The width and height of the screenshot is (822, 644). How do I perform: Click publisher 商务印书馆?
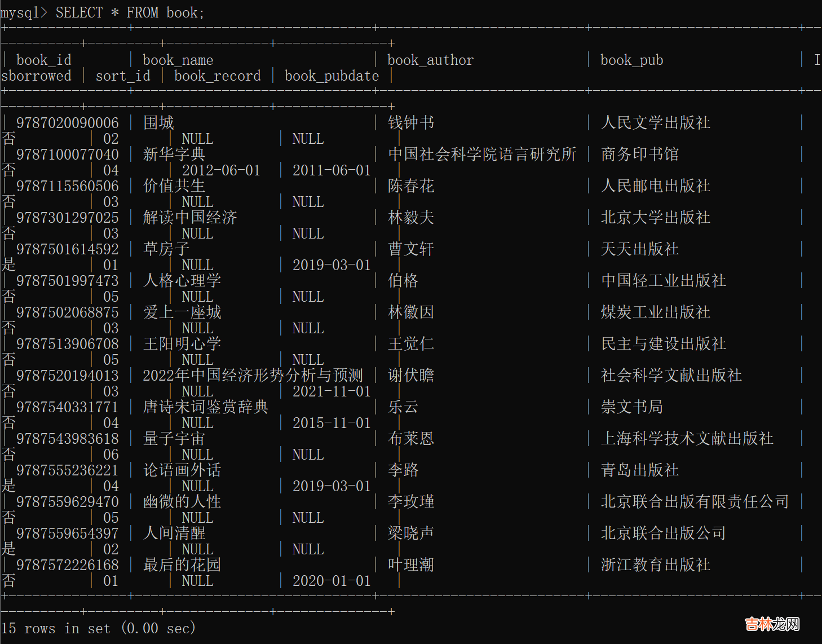point(640,155)
